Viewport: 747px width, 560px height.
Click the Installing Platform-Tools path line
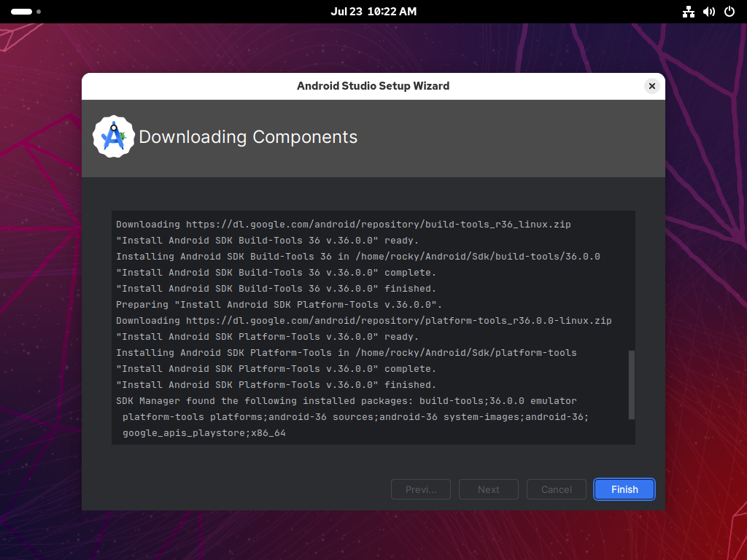point(347,353)
